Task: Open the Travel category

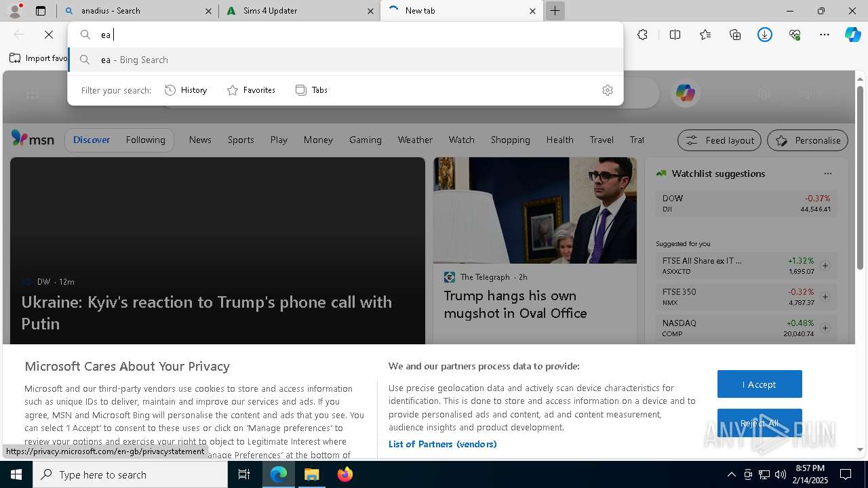Action: pos(601,140)
